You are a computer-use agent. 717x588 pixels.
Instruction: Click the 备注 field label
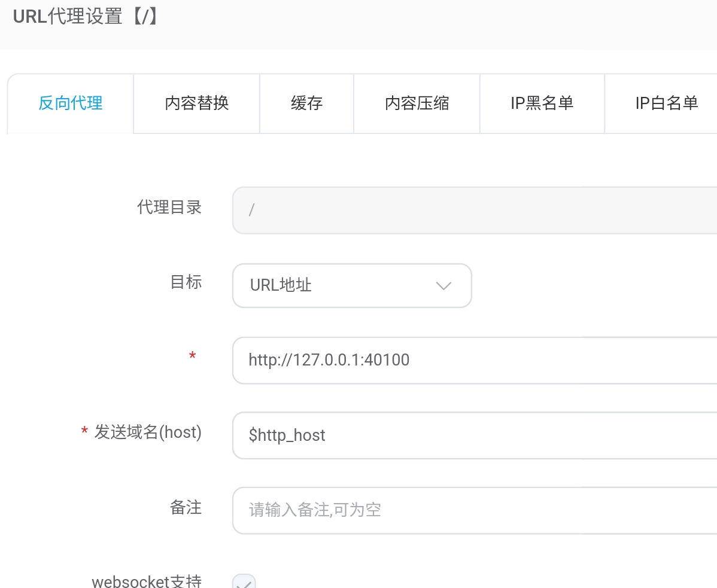pyautogui.click(x=186, y=508)
